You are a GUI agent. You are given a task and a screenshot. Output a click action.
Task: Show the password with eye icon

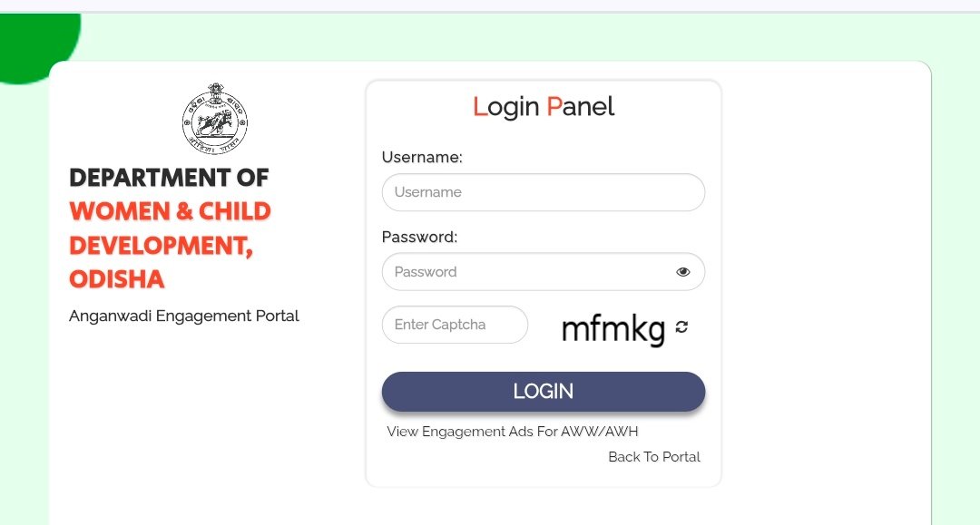(x=682, y=272)
